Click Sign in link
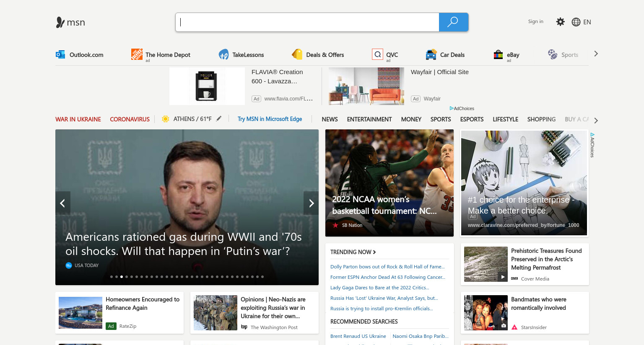This screenshot has height=345, width=644. coord(535,21)
